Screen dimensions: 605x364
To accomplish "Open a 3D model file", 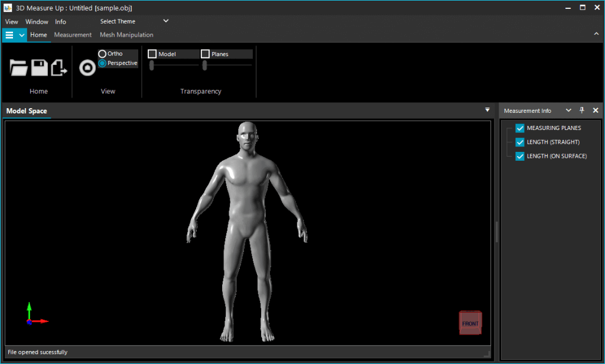I will pyautogui.click(x=18, y=68).
